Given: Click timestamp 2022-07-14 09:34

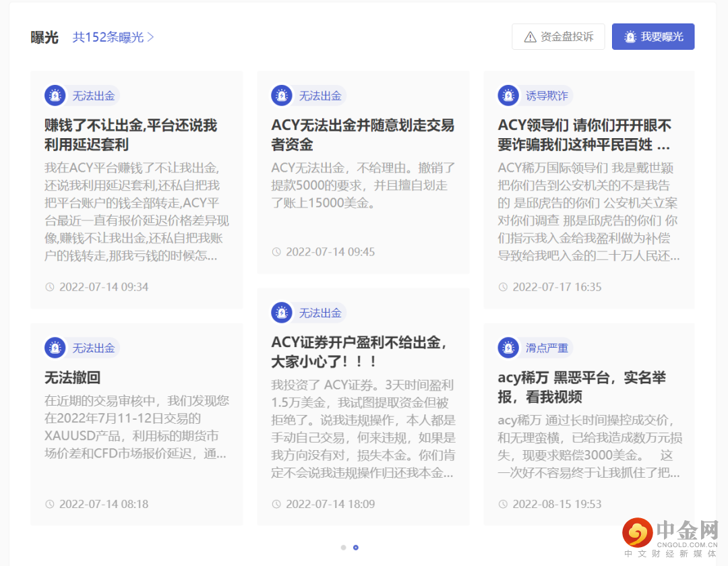Looking at the screenshot, I should point(104,287).
